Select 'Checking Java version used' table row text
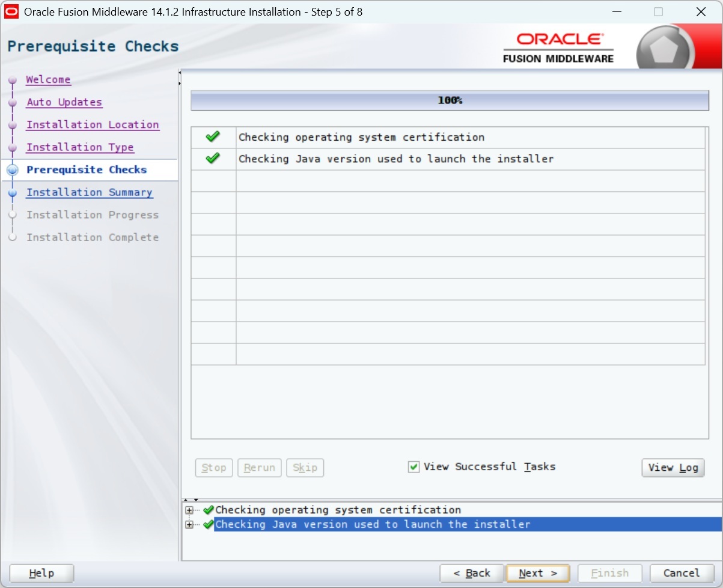 coord(396,159)
